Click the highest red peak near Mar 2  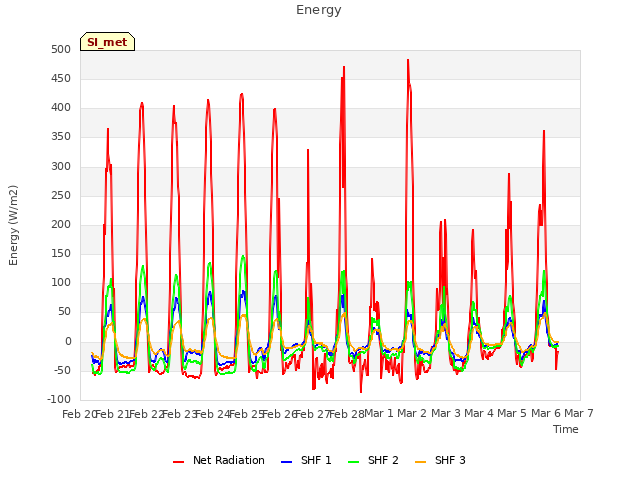click(x=408, y=60)
